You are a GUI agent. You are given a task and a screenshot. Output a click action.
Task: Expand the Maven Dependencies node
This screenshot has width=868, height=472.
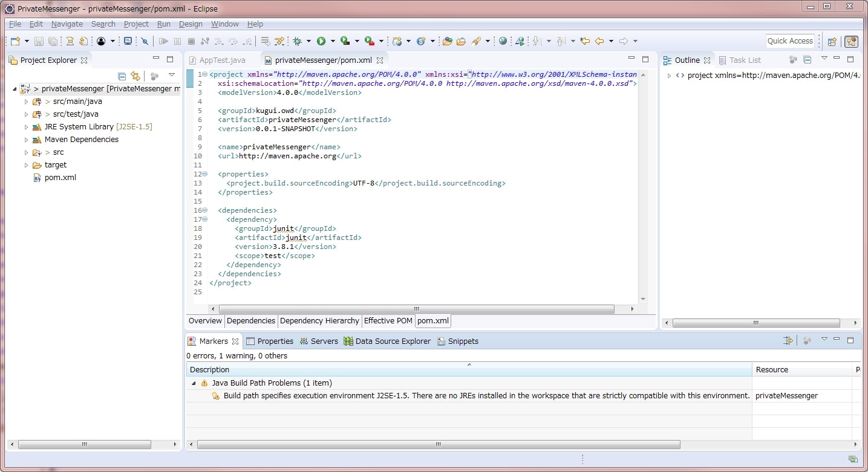tap(26, 140)
